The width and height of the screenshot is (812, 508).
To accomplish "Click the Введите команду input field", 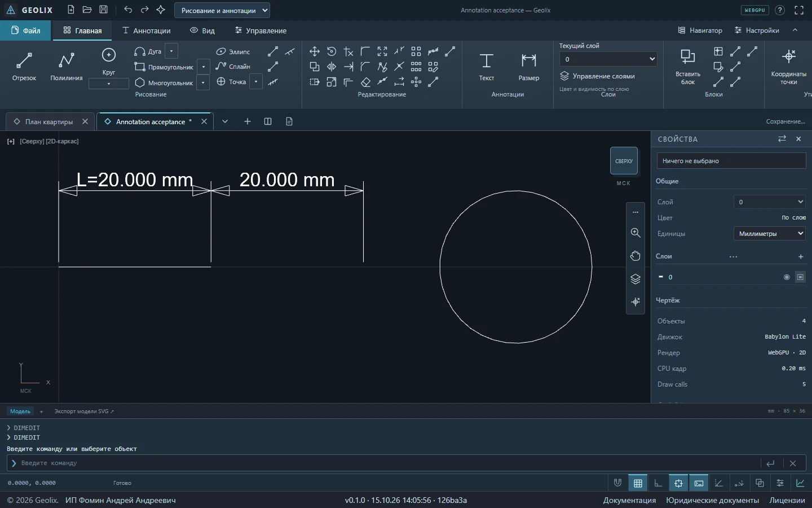I will click(383, 463).
